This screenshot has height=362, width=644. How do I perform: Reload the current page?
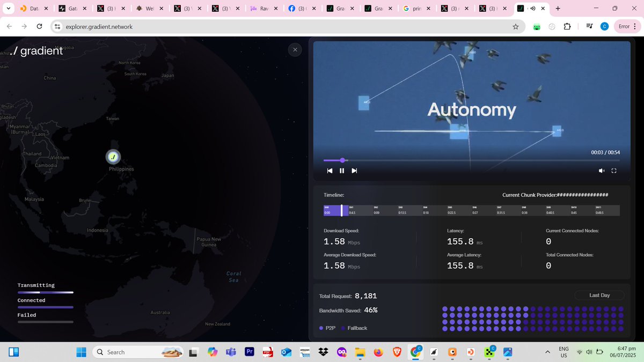[x=39, y=26]
